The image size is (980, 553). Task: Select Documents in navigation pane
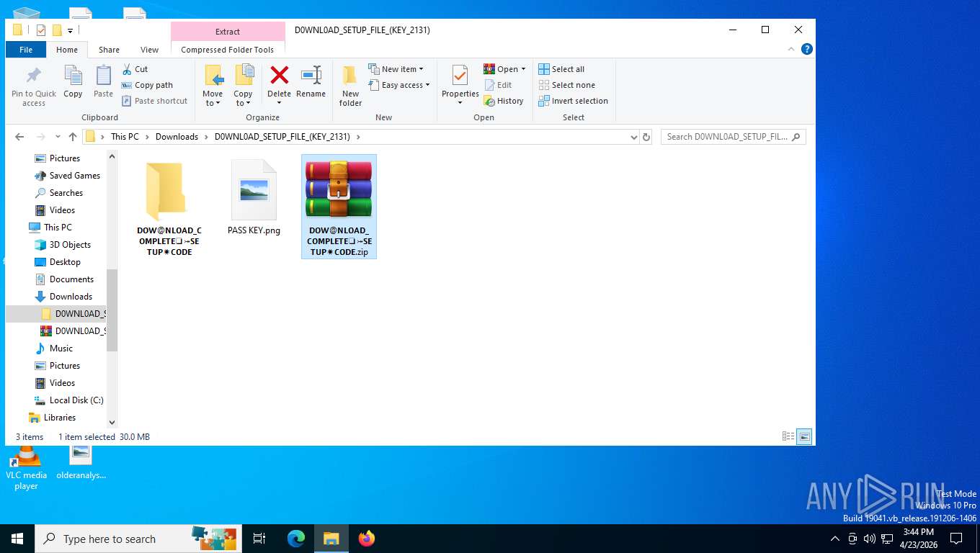(x=64, y=279)
